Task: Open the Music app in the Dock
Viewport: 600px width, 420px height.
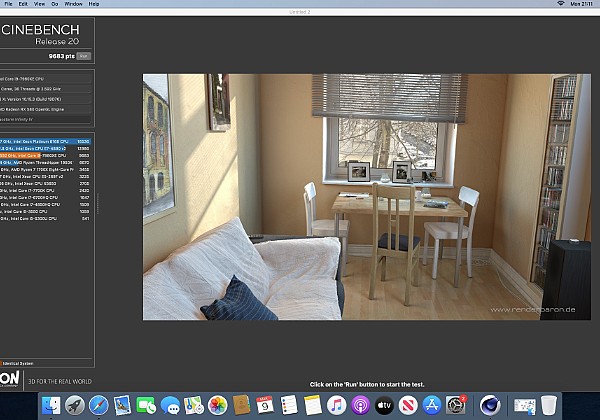Action: (x=336, y=405)
